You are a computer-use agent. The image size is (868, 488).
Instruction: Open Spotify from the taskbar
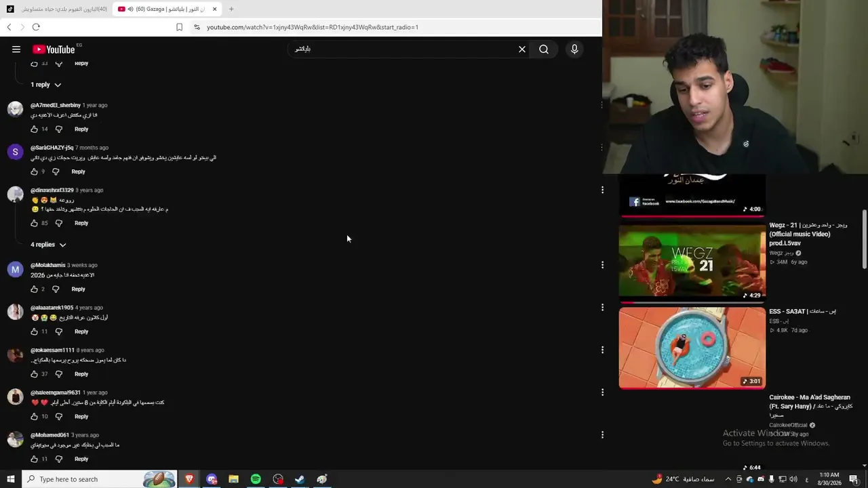coord(256,479)
